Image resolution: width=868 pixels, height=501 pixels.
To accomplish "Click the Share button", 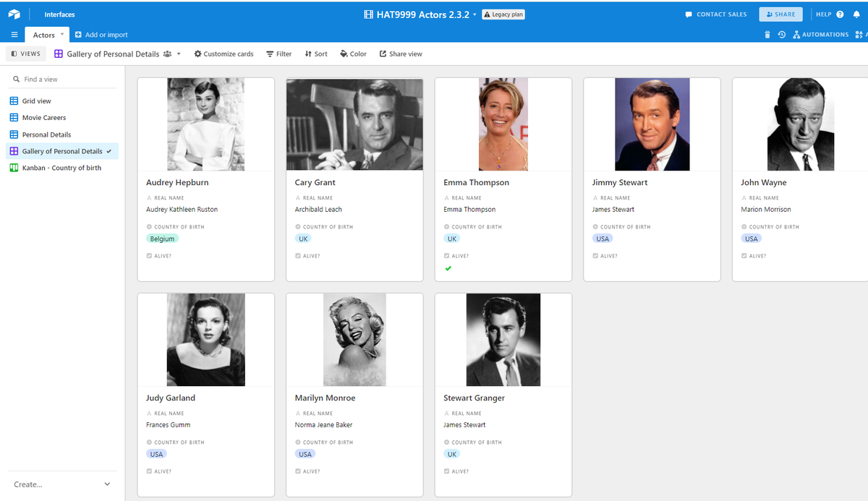I will [x=780, y=14].
